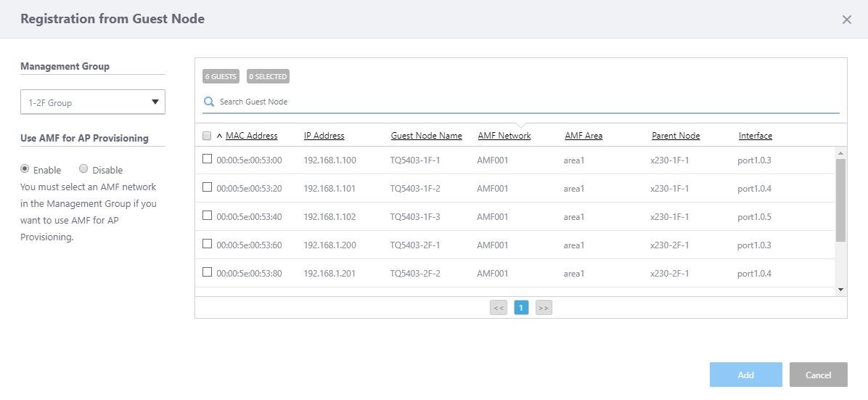Open the Management Group dropdown
Viewport: 868px width, 400px height.
click(93, 102)
